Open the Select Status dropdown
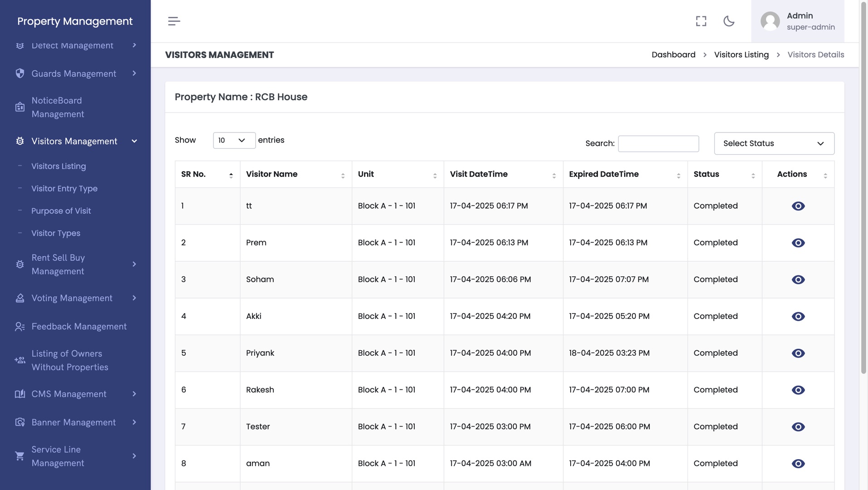 [x=774, y=143]
